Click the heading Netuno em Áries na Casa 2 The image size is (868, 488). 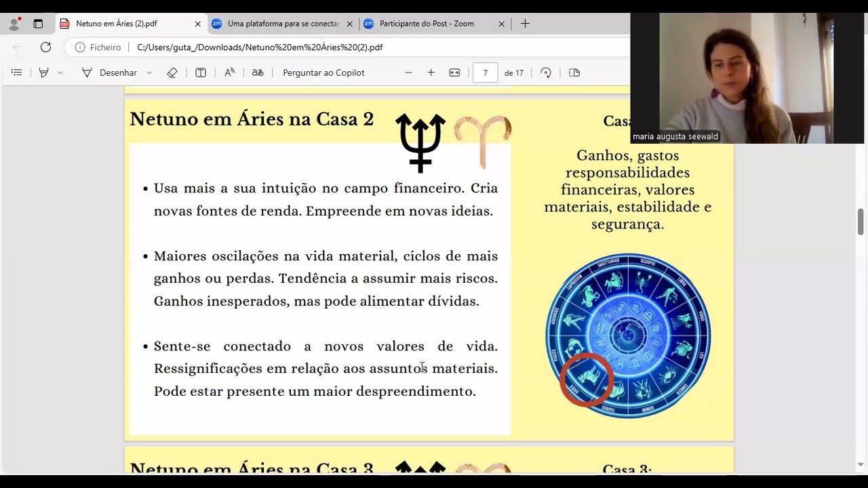tap(252, 119)
